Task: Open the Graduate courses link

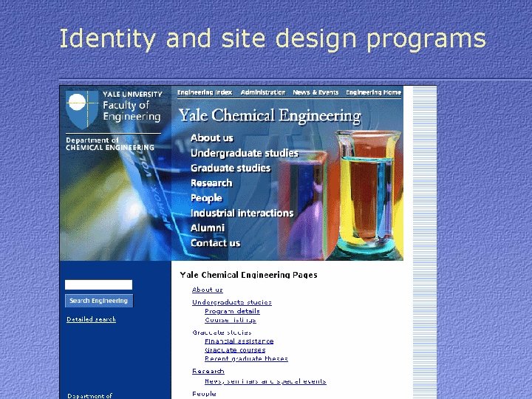Action: click(235, 349)
